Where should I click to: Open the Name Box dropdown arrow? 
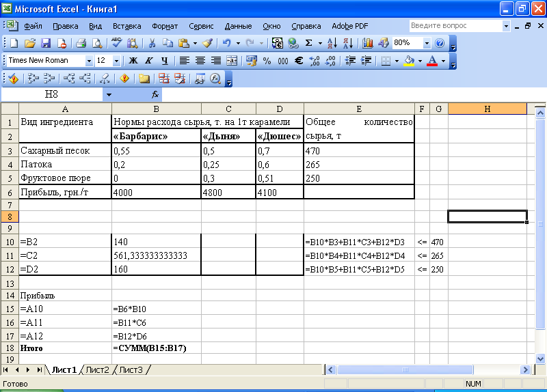(109, 95)
